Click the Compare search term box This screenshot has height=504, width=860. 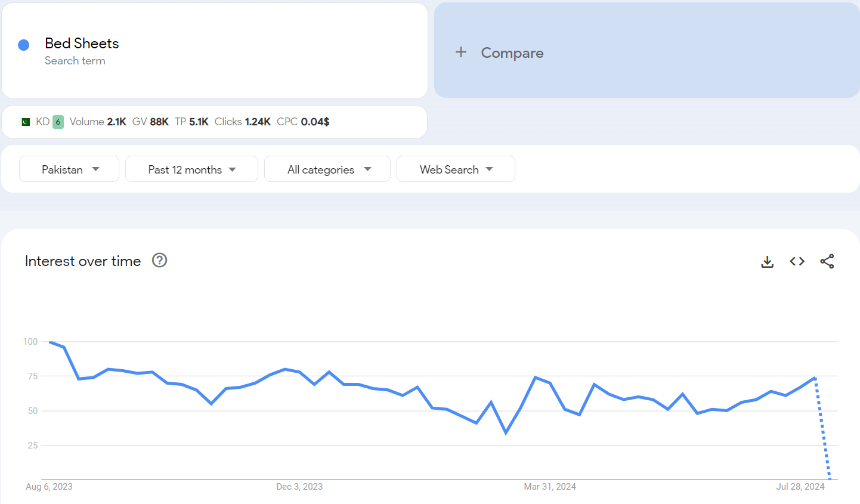pyautogui.click(x=646, y=51)
